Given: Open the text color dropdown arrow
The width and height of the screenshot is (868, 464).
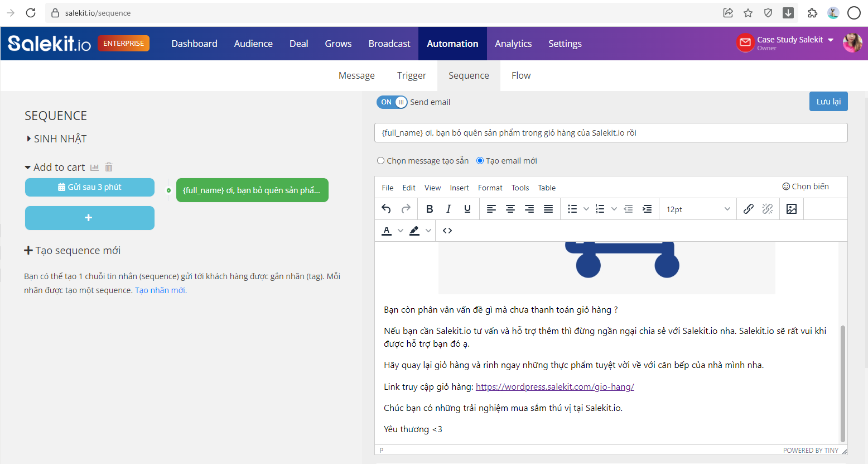Looking at the screenshot, I should click(400, 231).
